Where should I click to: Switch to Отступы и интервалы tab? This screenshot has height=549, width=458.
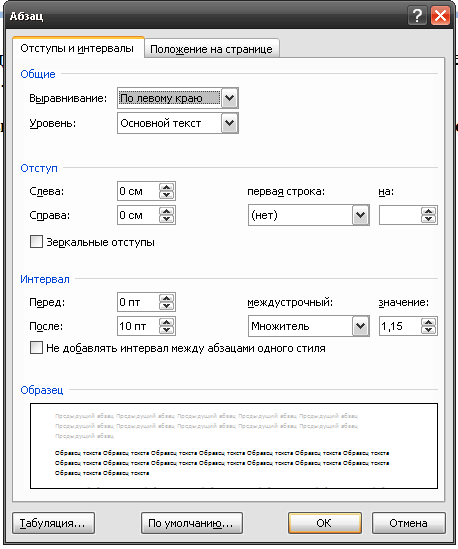(x=77, y=48)
